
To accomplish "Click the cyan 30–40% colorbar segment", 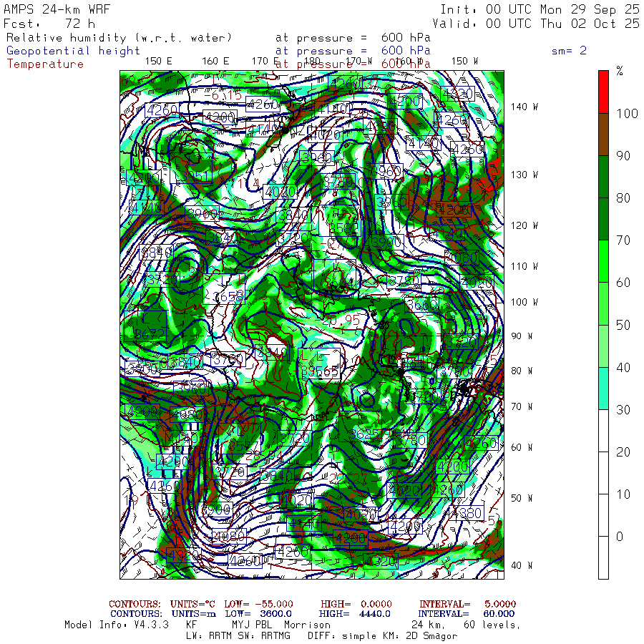I will pos(603,388).
